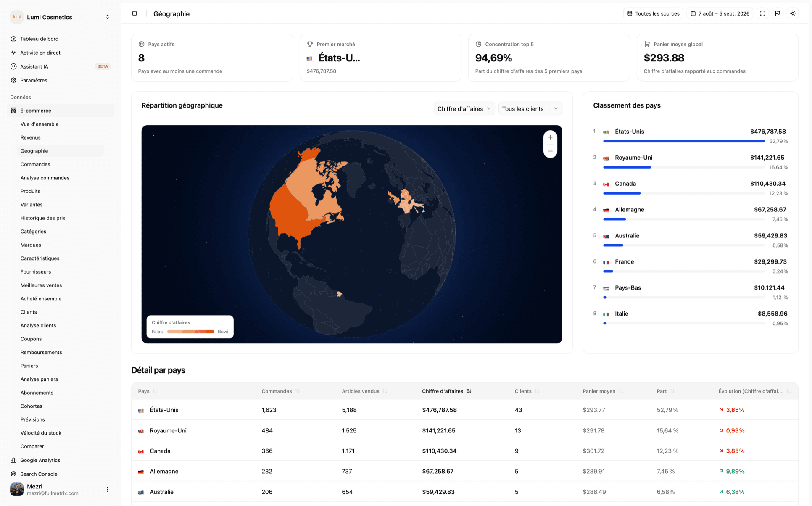This screenshot has width=812, height=506.
Task: Open Meilleures ventes page
Action: pyautogui.click(x=41, y=285)
